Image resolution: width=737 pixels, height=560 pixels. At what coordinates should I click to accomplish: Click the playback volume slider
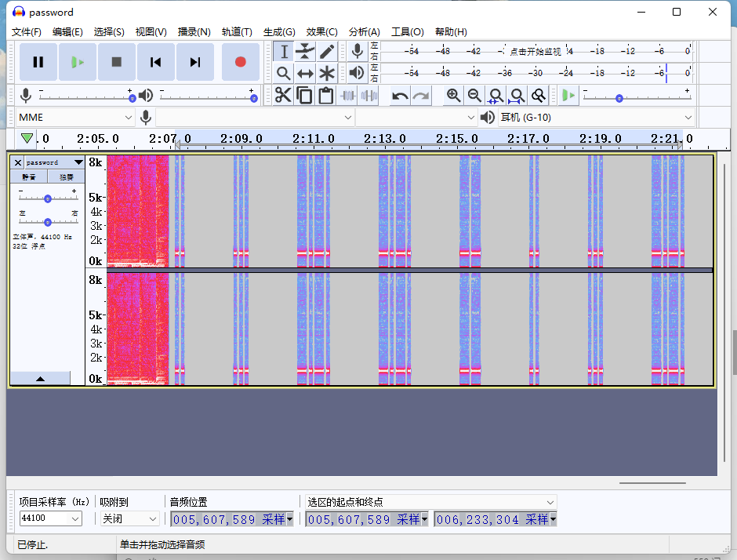pyautogui.click(x=207, y=96)
